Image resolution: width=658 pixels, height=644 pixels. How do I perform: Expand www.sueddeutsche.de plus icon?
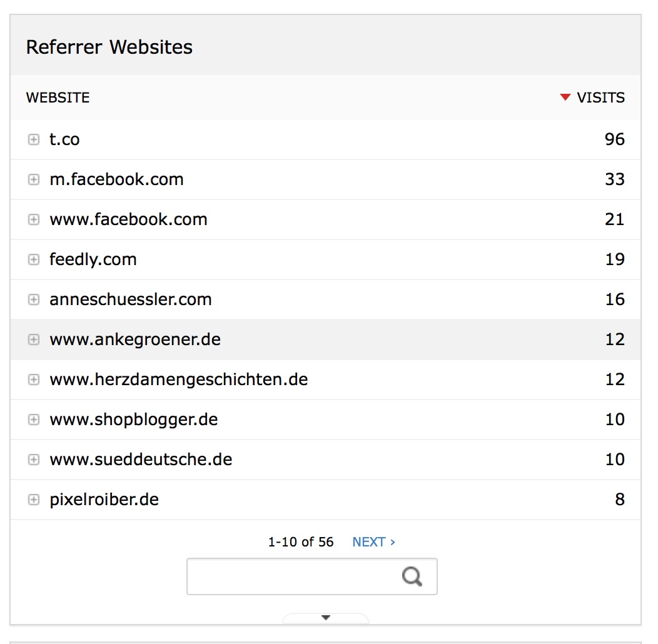coord(34,460)
